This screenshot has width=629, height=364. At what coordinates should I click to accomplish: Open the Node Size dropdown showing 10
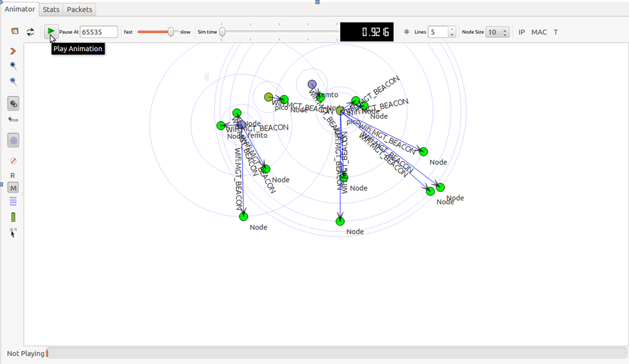(x=497, y=32)
